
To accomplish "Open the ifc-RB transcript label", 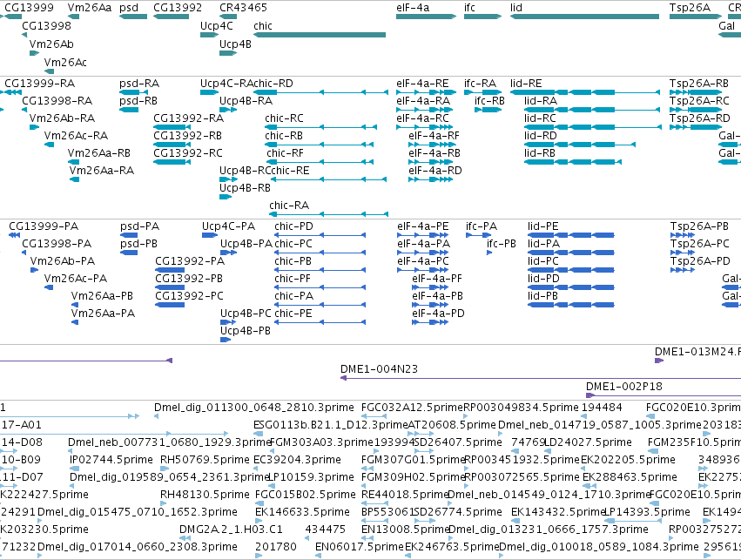I will pos(489,101).
